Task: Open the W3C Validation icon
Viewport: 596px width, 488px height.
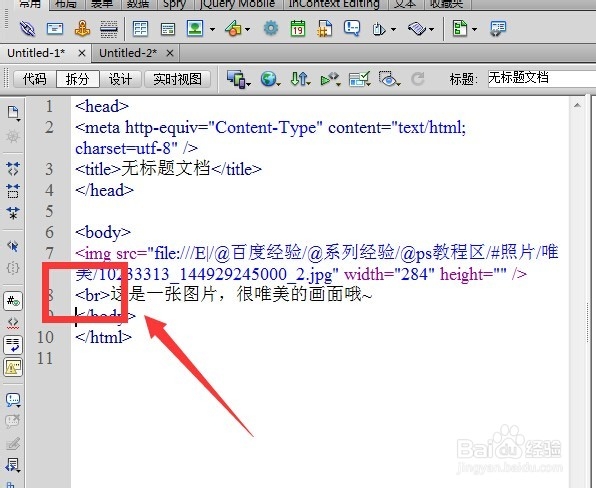Action: [330, 79]
